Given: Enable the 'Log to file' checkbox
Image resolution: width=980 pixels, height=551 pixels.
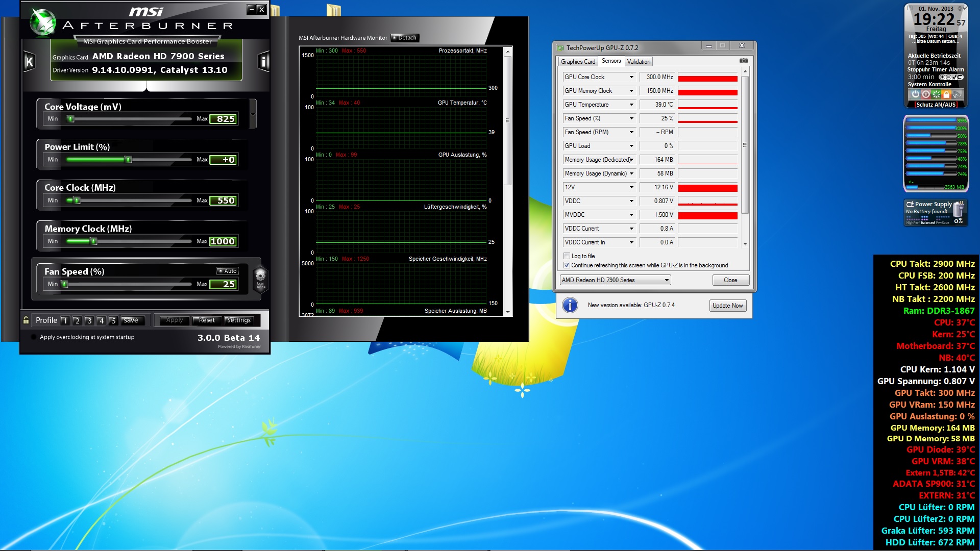Looking at the screenshot, I should 567,256.
